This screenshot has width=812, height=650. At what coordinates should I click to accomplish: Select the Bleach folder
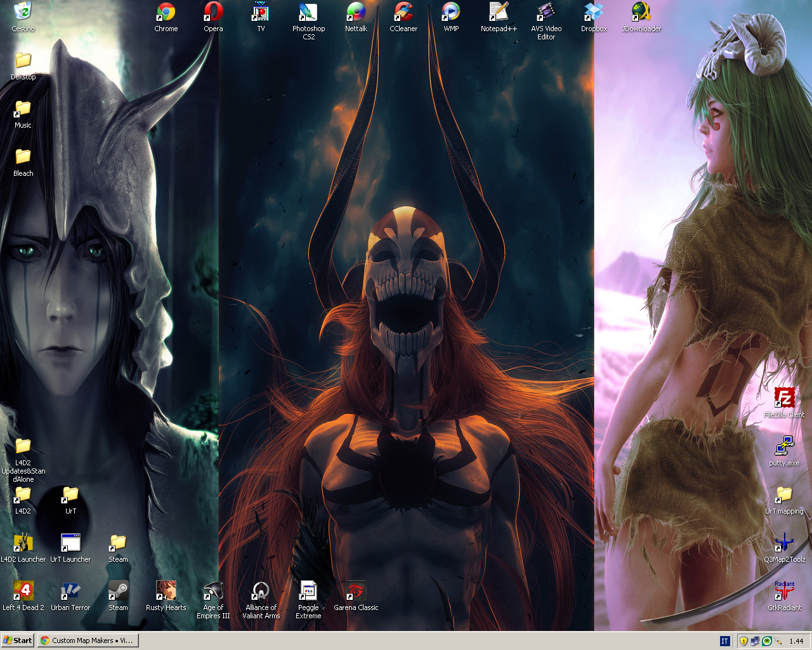pyautogui.click(x=23, y=157)
